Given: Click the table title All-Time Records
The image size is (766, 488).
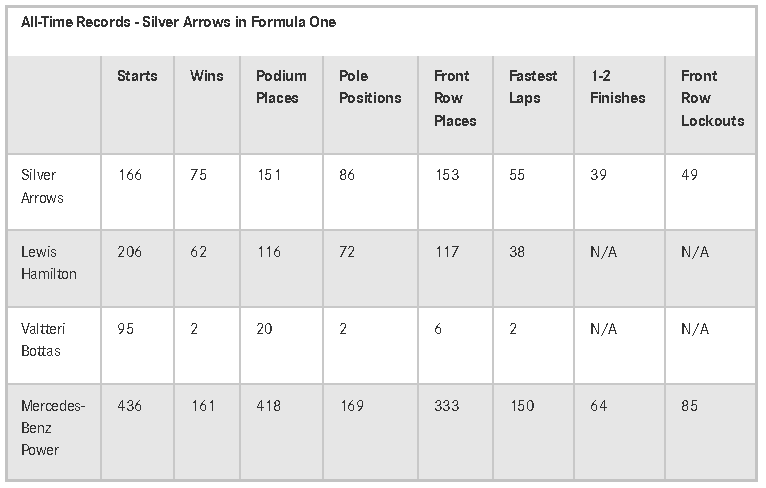Looking at the screenshot, I should (178, 22).
